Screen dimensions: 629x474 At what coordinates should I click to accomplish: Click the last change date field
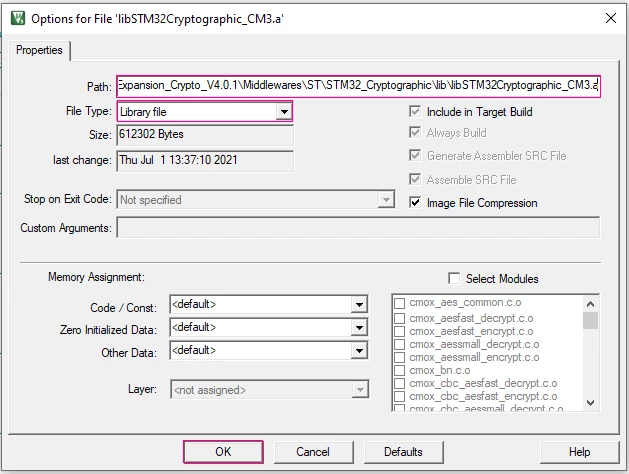tap(205, 160)
